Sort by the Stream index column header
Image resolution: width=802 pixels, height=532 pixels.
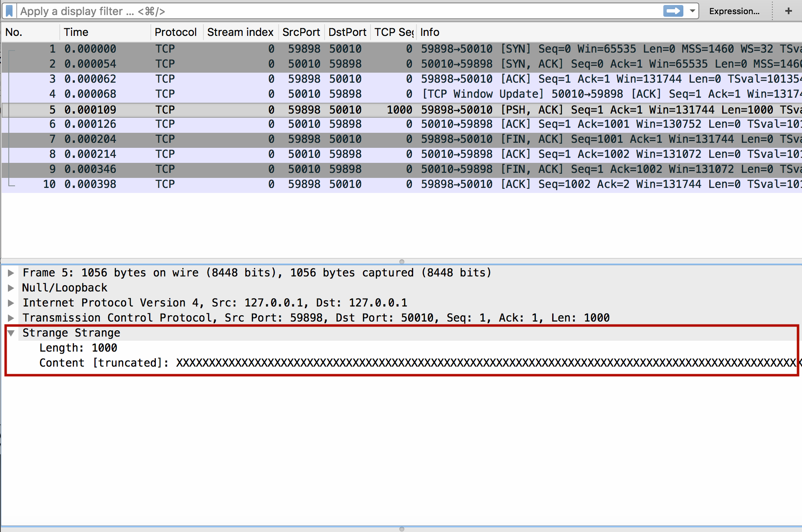[241, 32]
